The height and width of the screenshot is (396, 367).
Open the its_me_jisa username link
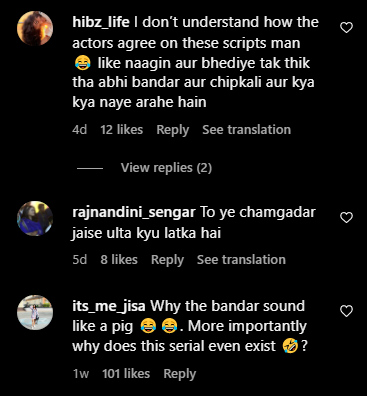click(109, 306)
